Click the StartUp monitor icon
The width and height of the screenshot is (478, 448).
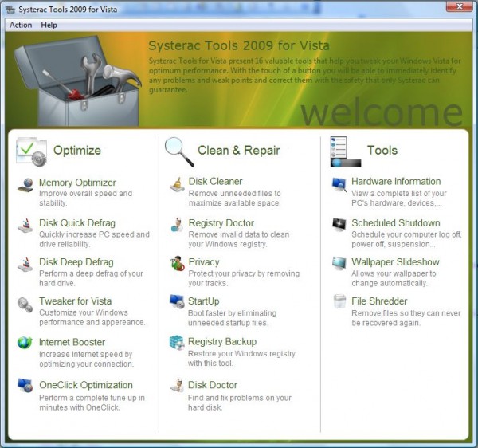click(177, 301)
